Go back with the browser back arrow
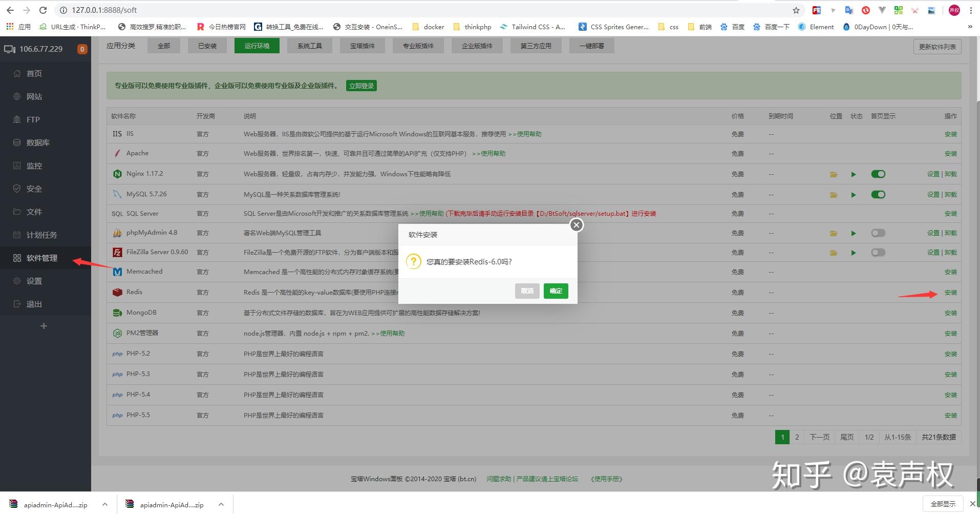Viewport: 980px width, 516px height. [x=10, y=10]
